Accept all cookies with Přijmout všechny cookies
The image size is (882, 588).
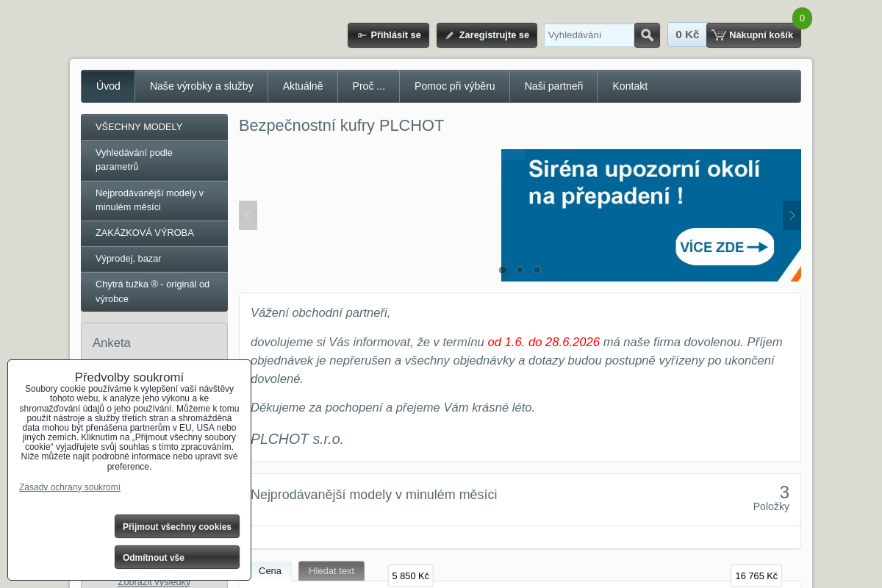click(177, 526)
